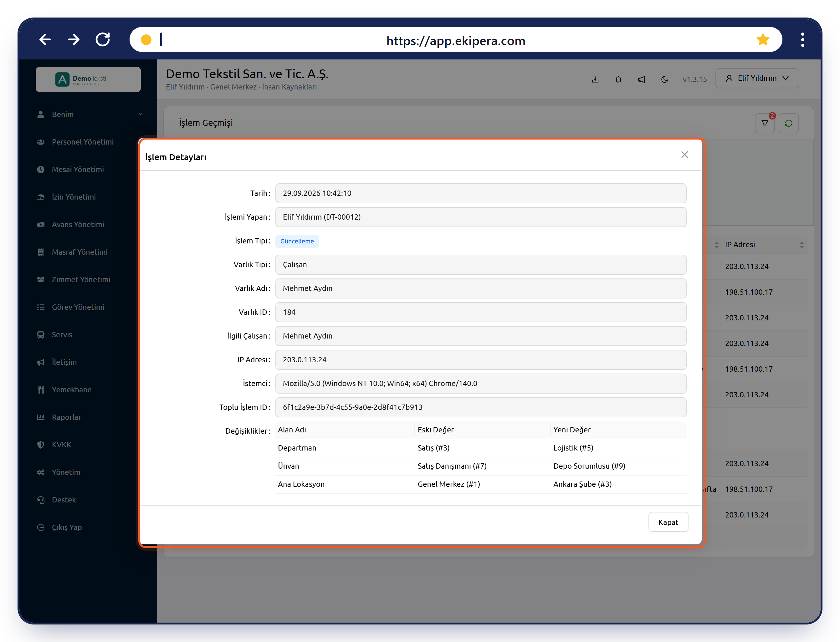Open Raporlar from sidebar

pyautogui.click(x=66, y=417)
